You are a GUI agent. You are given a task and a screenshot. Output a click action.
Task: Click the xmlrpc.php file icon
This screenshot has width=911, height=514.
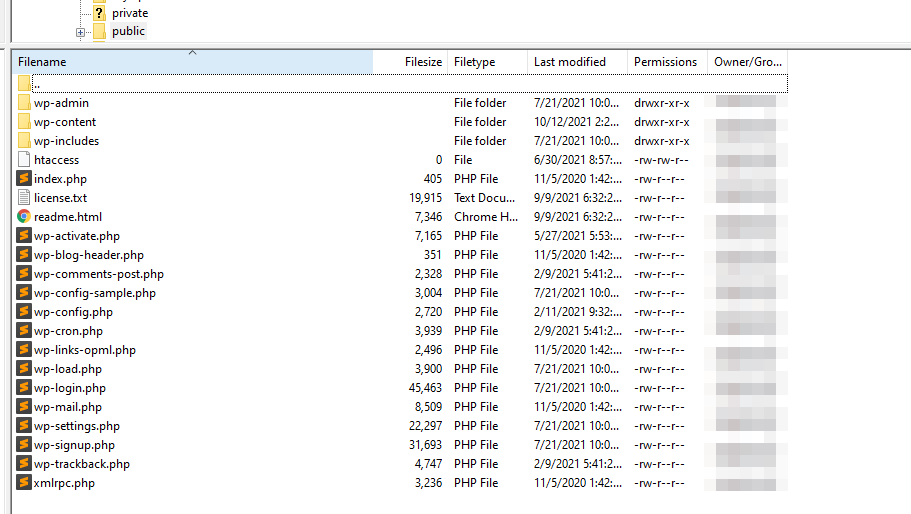coord(24,483)
